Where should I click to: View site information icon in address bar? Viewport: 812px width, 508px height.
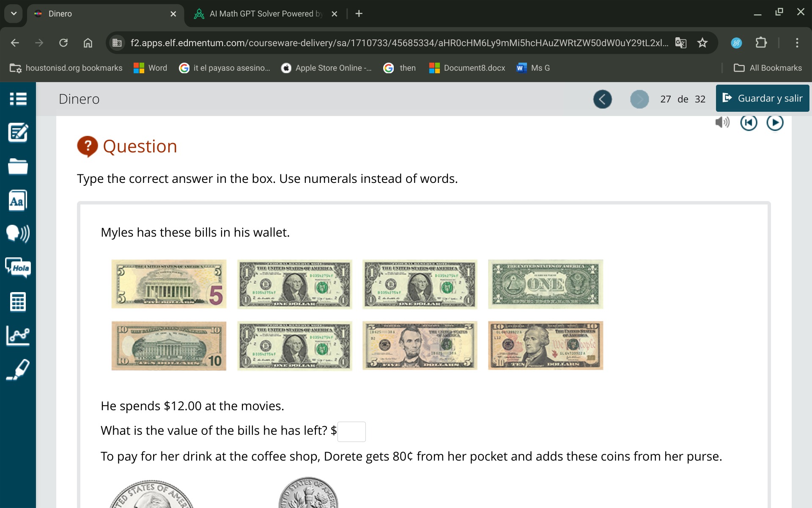[117, 43]
